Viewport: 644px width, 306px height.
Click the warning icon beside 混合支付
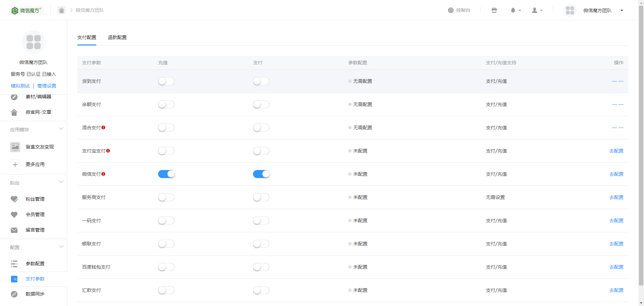click(x=103, y=128)
